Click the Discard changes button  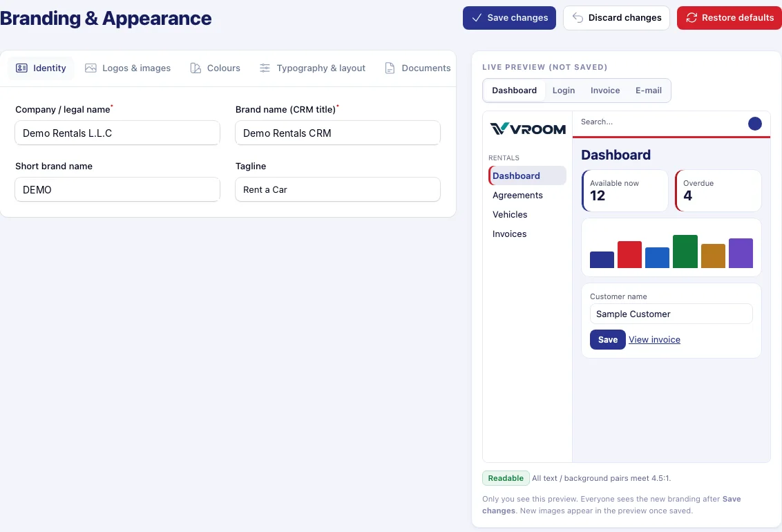point(616,18)
